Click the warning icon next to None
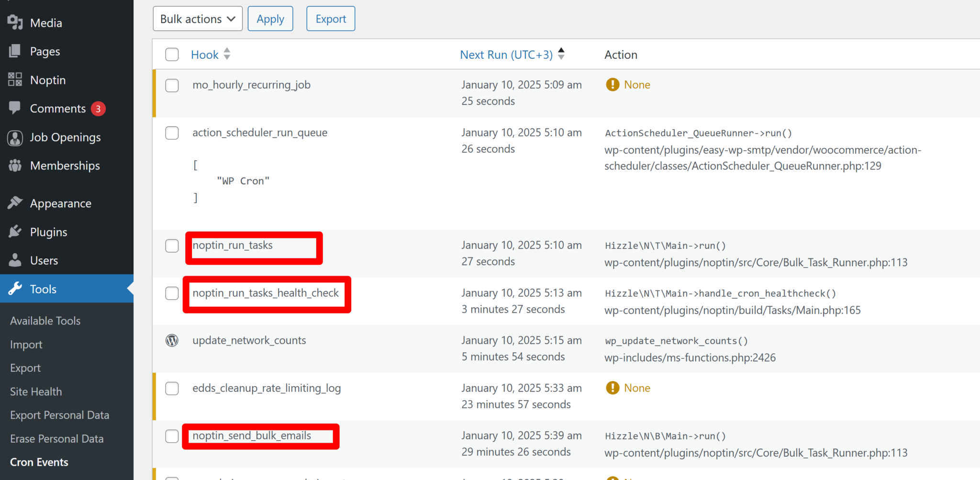Image resolution: width=980 pixels, height=480 pixels. pos(612,84)
